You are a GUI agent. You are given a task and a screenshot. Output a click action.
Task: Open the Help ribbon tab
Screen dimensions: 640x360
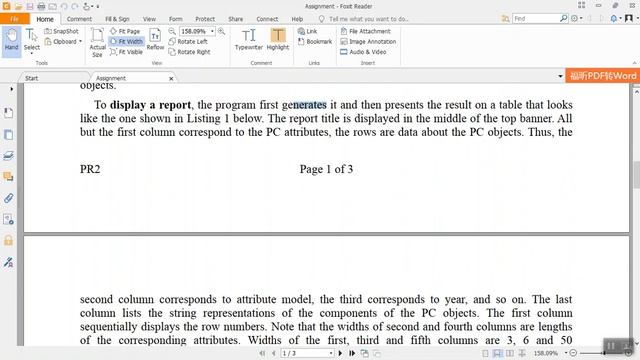[297, 19]
